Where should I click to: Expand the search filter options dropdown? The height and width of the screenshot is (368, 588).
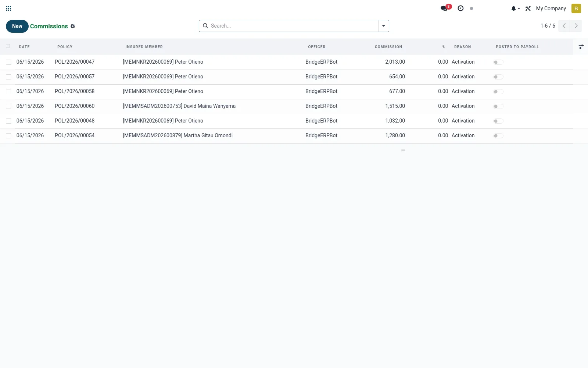point(383,26)
